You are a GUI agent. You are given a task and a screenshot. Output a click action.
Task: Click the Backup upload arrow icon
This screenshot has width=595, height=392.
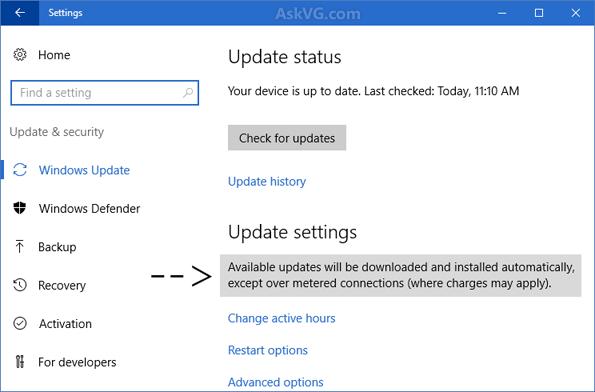pos(20,247)
